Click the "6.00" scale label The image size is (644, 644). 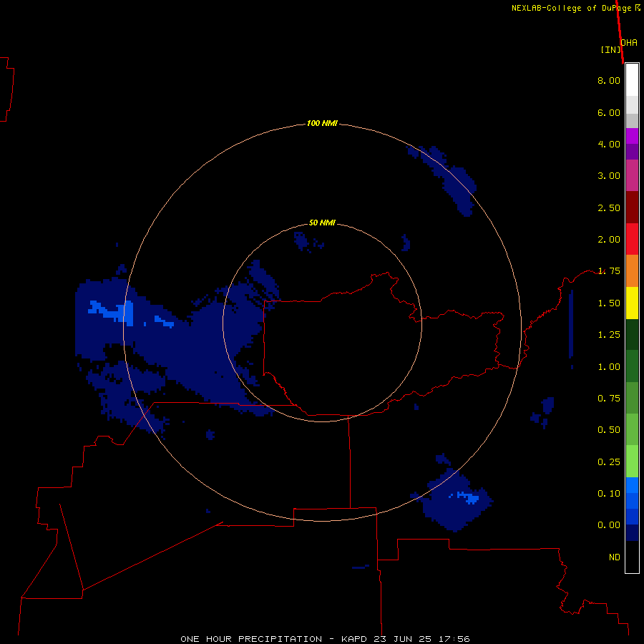pos(609,112)
